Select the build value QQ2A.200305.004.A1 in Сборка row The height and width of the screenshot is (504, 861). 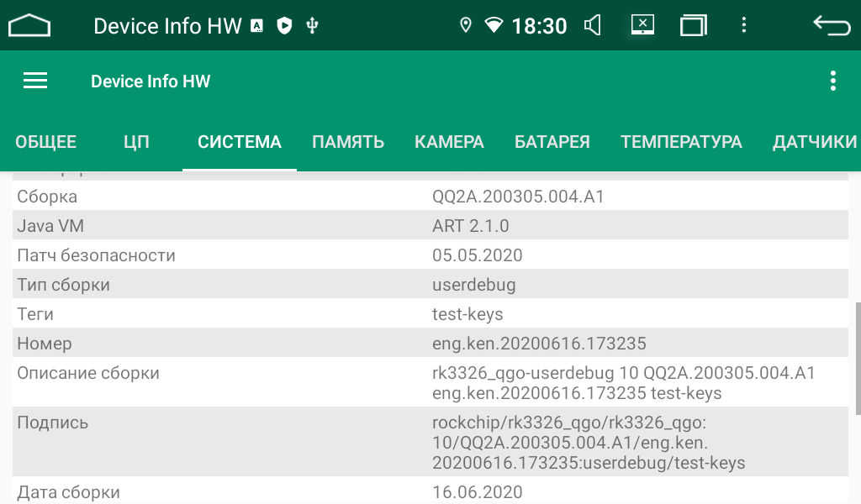(x=518, y=197)
